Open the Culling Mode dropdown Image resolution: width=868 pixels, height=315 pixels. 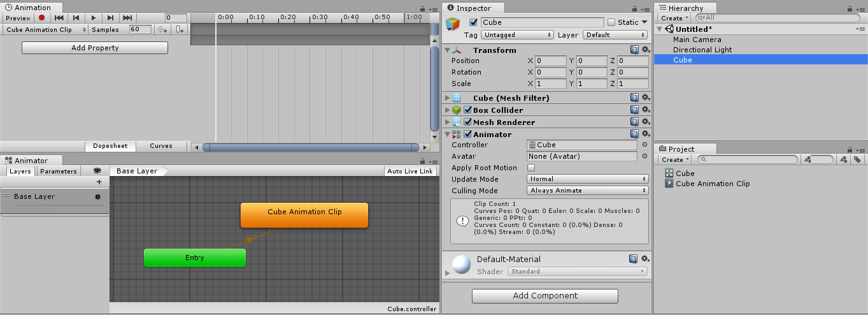tap(587, 191)
